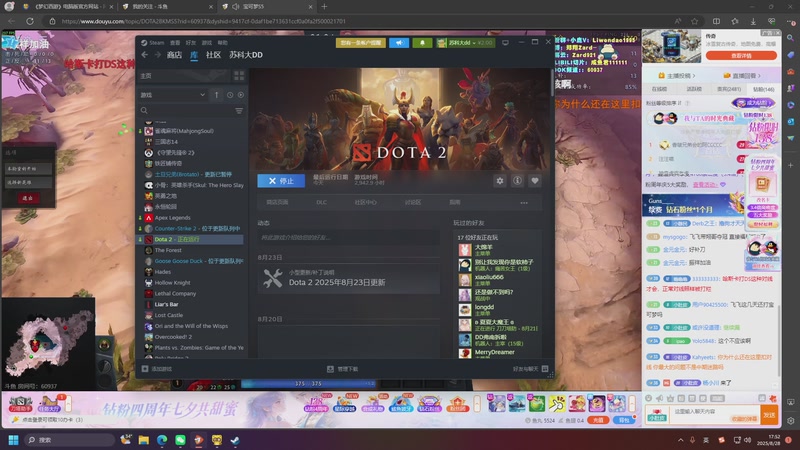800x450 pixels.
Task: Switch to the 库 (Library) tab
Action: click(x=194, y=55)
